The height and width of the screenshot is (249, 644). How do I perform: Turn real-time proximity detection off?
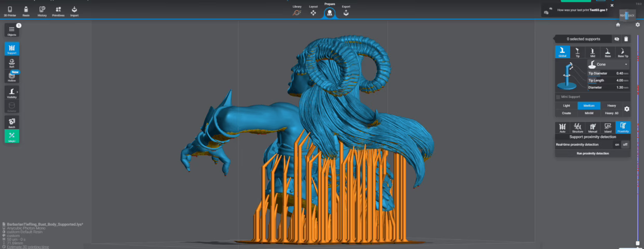tap(625, 145)
